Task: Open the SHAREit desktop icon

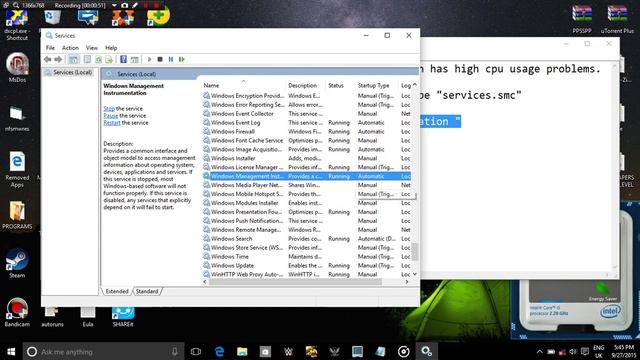Action: point(123,317)
